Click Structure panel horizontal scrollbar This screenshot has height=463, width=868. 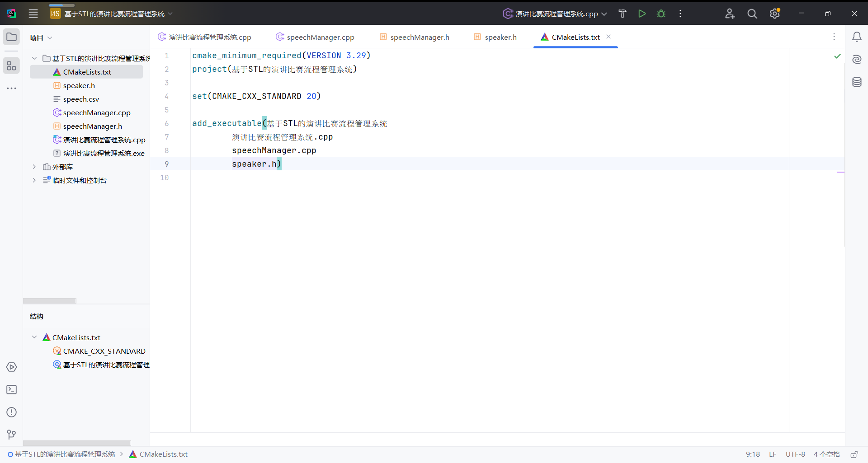point(77,443)
